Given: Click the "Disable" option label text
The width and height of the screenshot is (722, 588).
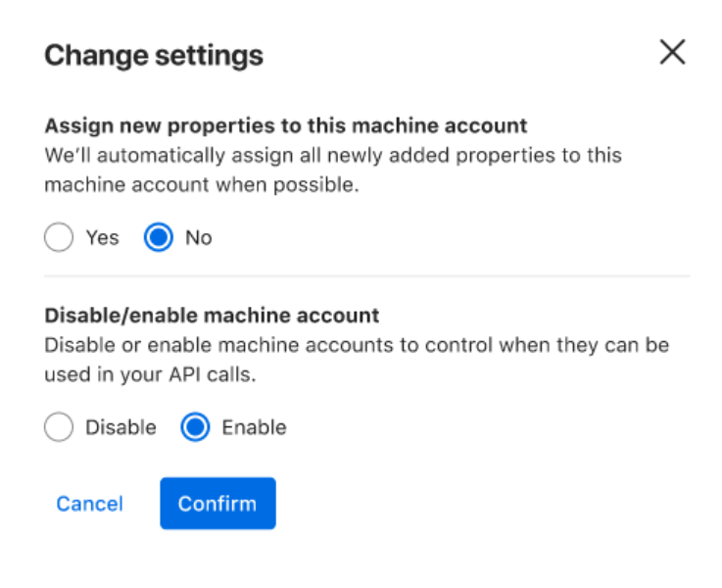Looking at the screenshot, I should tap(120, 428).
